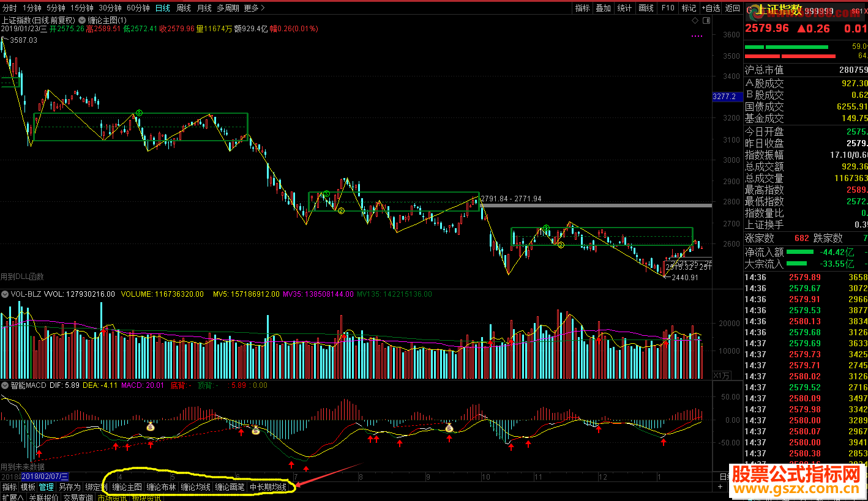Switch to 缠论画笔 indicator tab
This screenshot has width=868, height=501.
230,488
